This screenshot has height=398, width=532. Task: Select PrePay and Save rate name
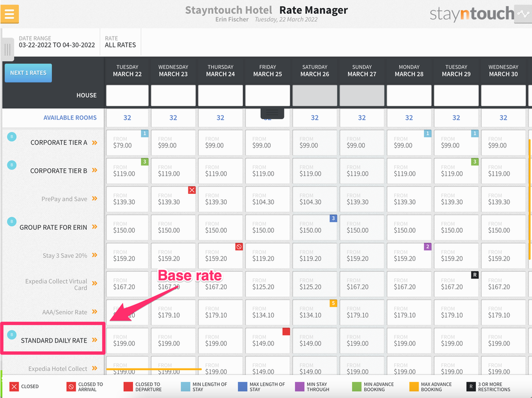pos(64,199)
